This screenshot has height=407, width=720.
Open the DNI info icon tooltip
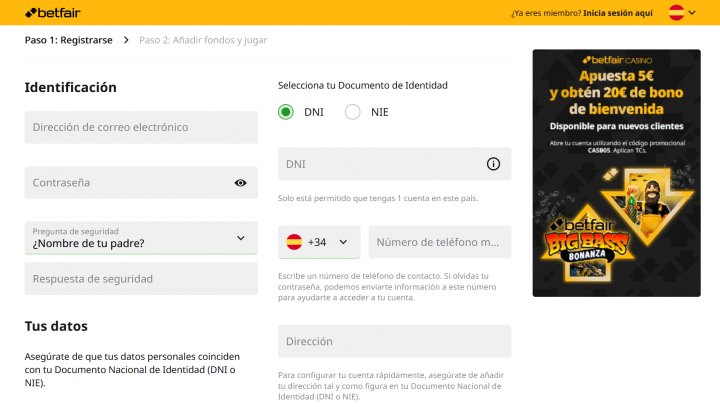(x=493, y=164)
